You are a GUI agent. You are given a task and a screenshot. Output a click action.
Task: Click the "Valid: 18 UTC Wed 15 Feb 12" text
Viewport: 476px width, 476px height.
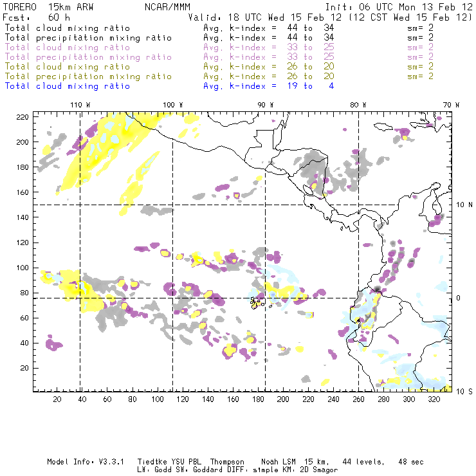(x=265, y=17)
